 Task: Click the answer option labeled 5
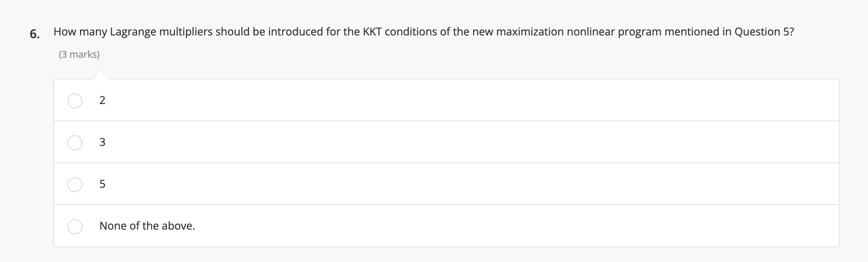pos(102,184)
